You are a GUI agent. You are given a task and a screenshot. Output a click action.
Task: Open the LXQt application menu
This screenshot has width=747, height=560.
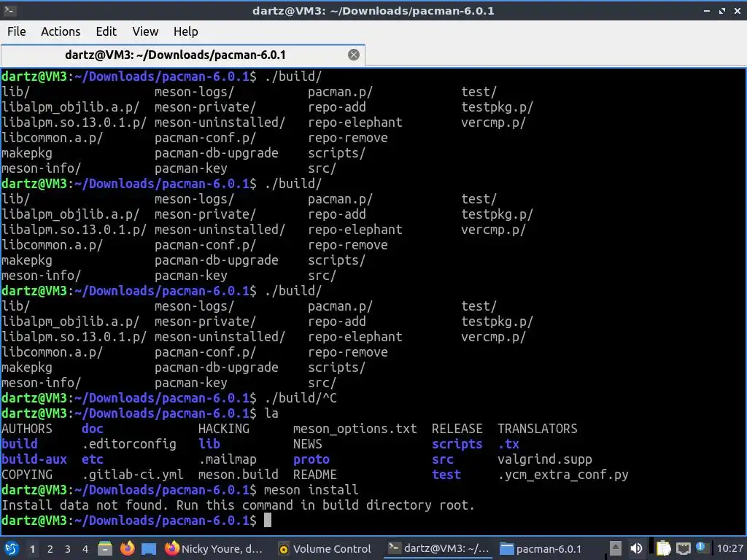[x=12, y=548]
